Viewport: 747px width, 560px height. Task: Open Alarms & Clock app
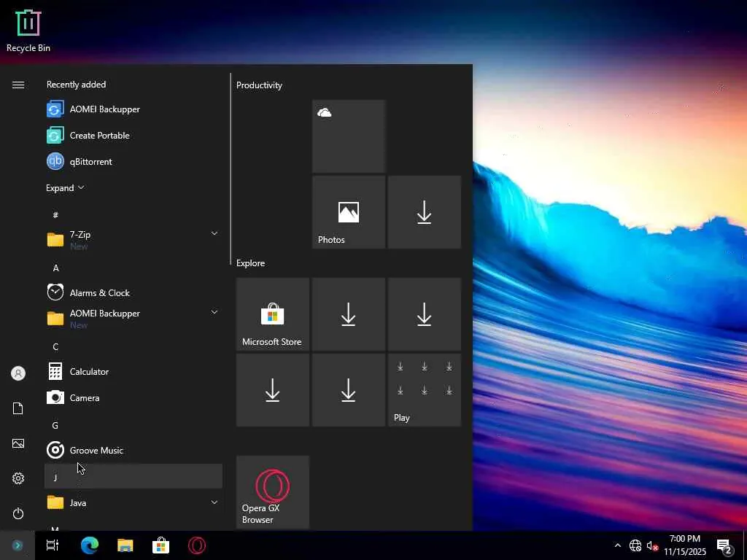tap(99, 293)
